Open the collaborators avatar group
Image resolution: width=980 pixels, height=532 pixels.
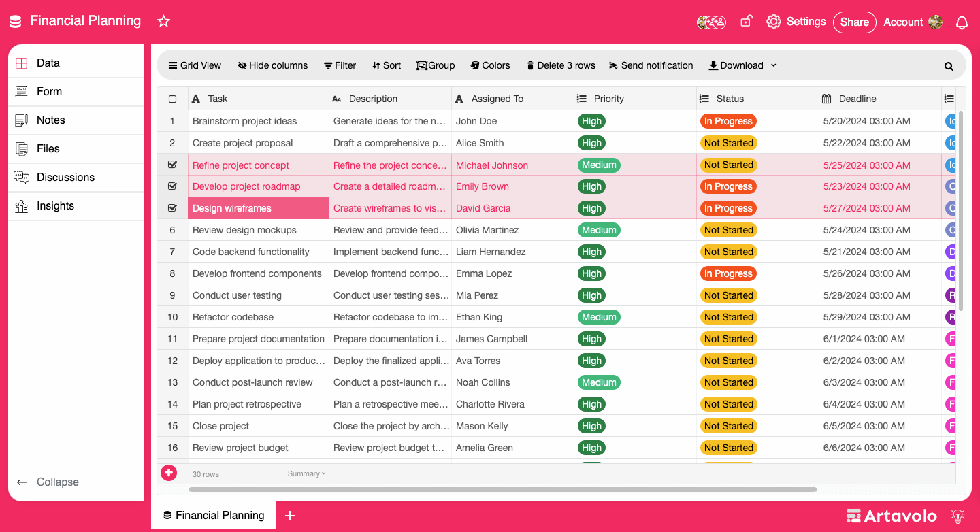pos(711,22)
